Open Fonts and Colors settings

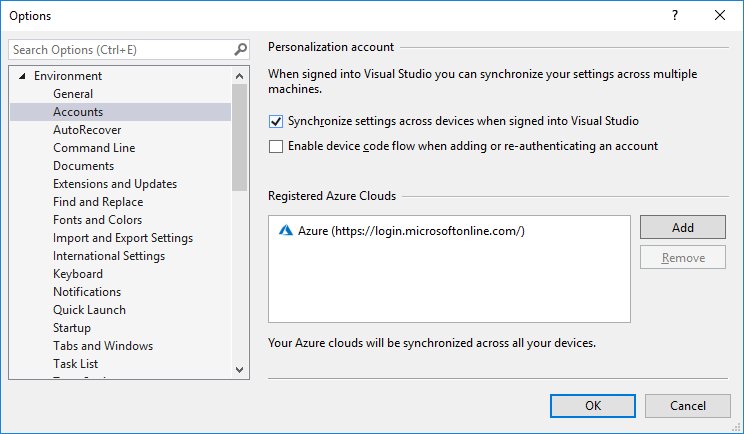(x=98, y=220)
